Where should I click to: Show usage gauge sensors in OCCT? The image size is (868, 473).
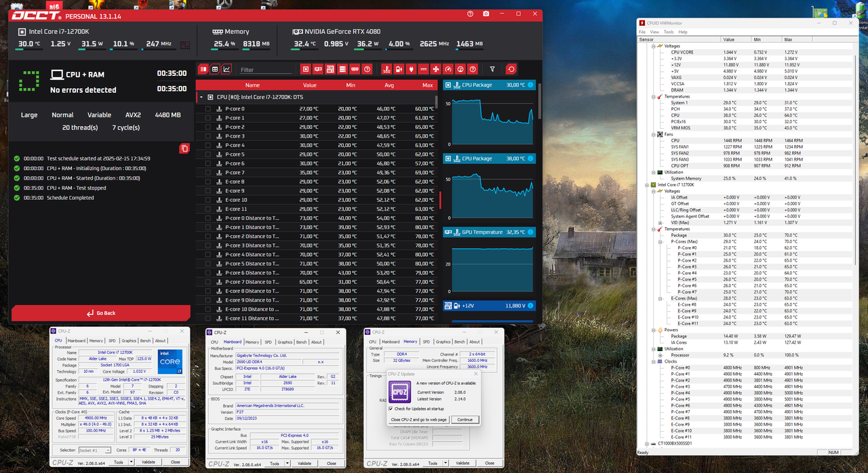pyautogui.click(x=460, y=69)
